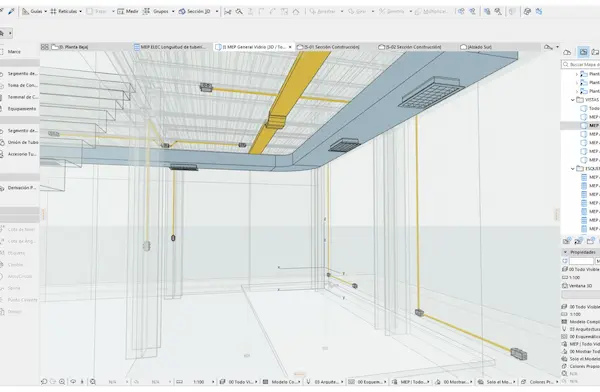This screenshot has height=392, width=600.
Task: Expand the first Planta folder in navigator
Action: [577, 74]
